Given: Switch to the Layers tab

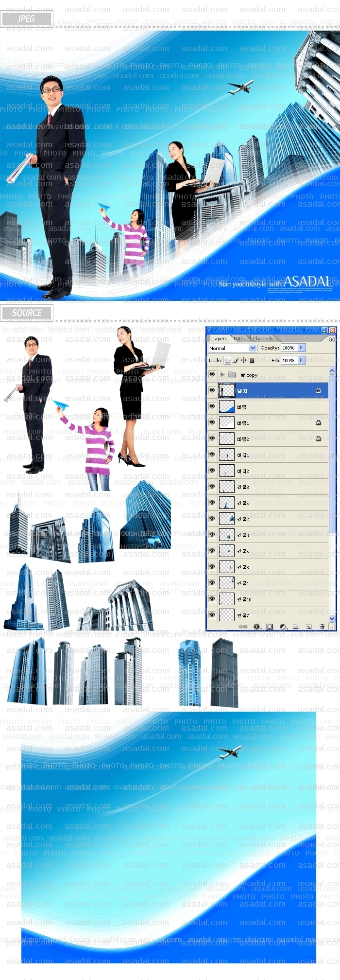Looking at the screenshot, I should (x=219, y=338).
